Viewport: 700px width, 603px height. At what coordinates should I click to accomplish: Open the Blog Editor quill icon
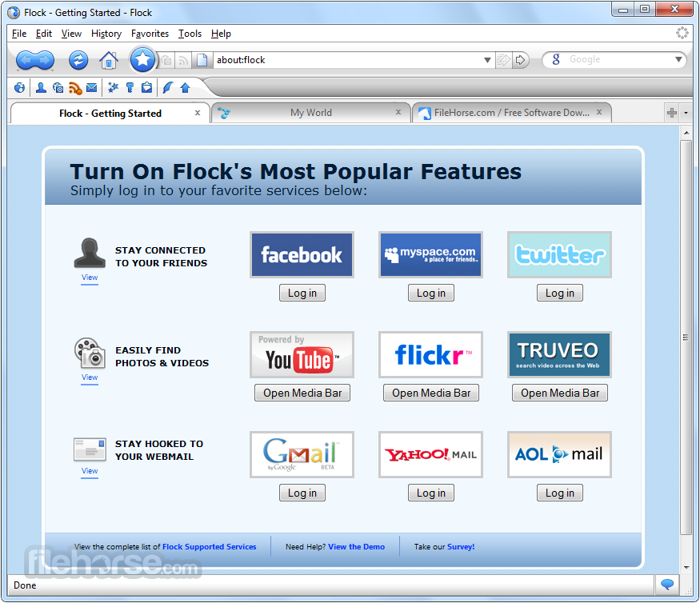coord(168,87)
